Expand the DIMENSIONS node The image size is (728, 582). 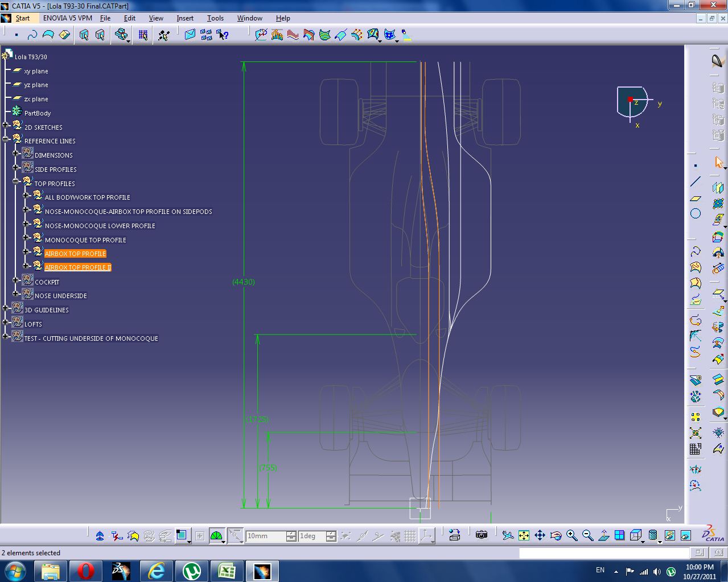coord(16,153)
